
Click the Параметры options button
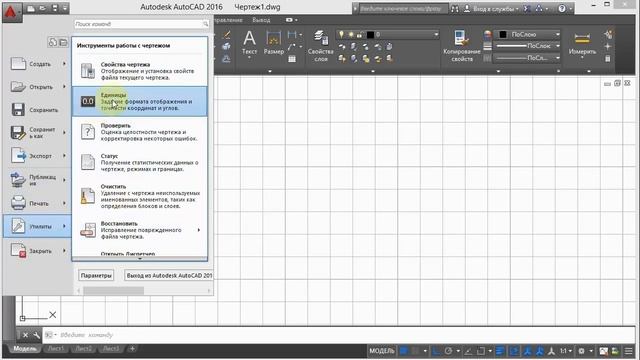tap(96, 276)
